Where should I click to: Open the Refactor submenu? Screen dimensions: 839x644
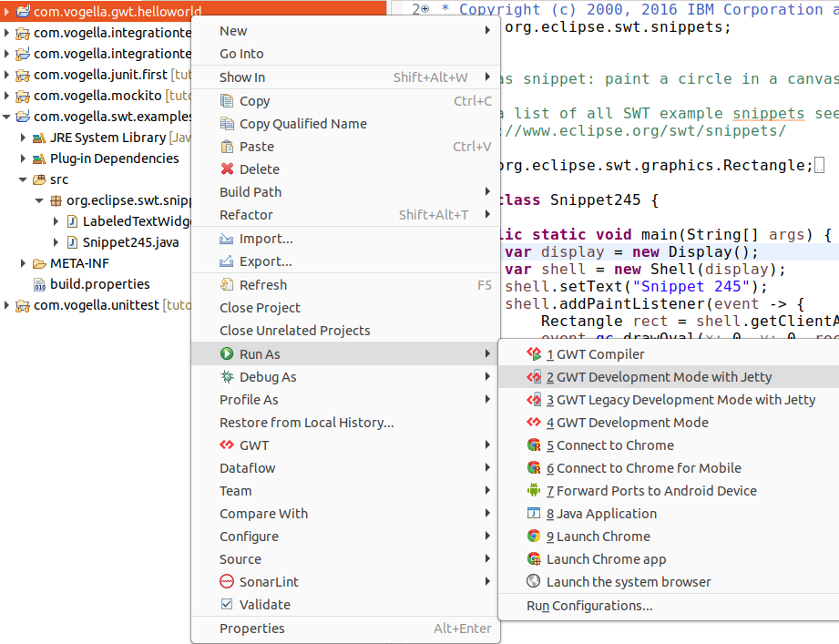pos(345,214)
